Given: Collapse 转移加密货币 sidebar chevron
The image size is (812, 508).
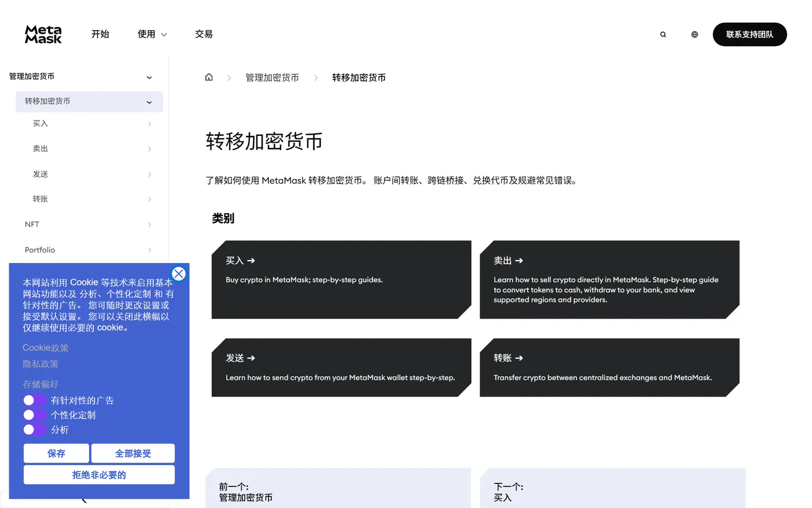Looking at the screenshot, I should click(149, 102).
